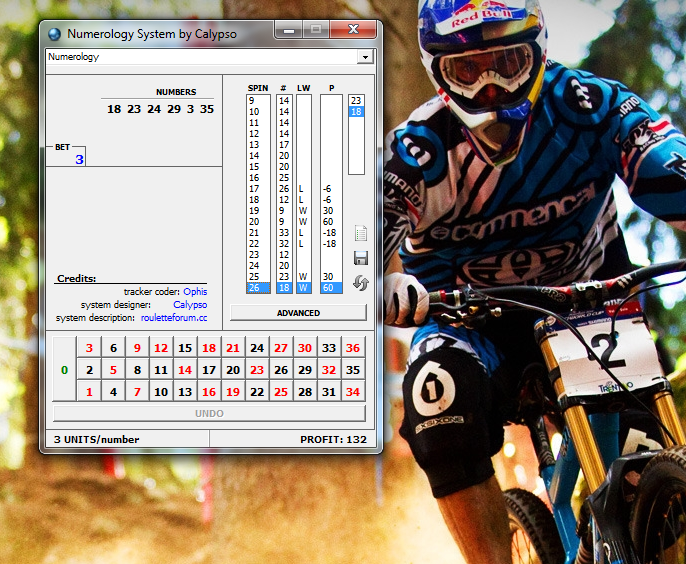Click roulette number 31
This screenshot has height=564, width=686.
click(329, 392)
